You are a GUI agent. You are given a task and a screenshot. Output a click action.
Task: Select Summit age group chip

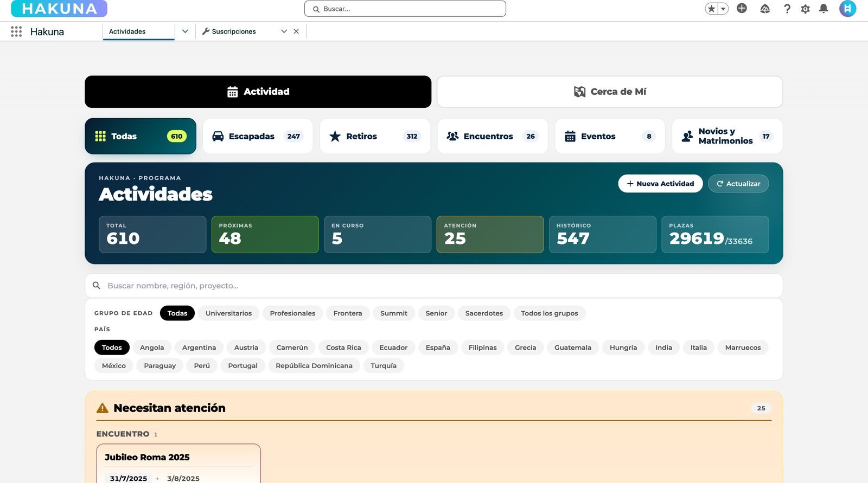394,313
